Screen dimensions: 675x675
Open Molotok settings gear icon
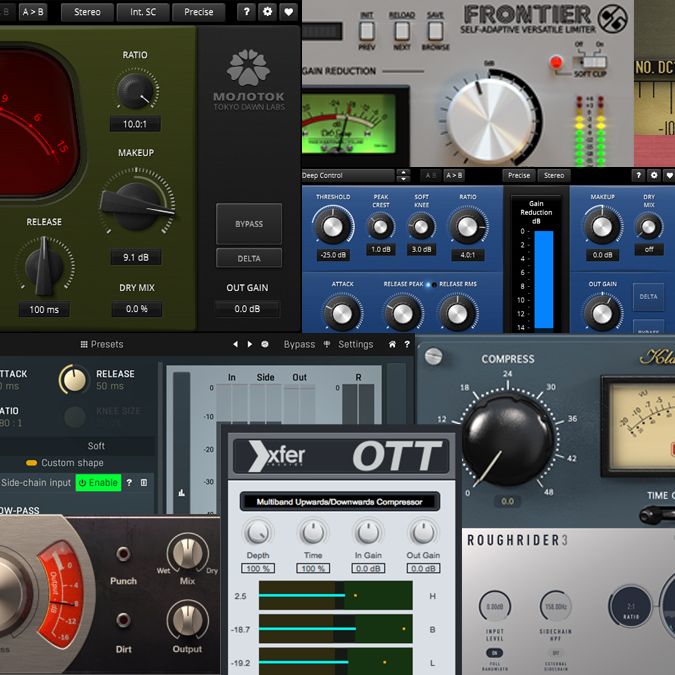(267, 12)
